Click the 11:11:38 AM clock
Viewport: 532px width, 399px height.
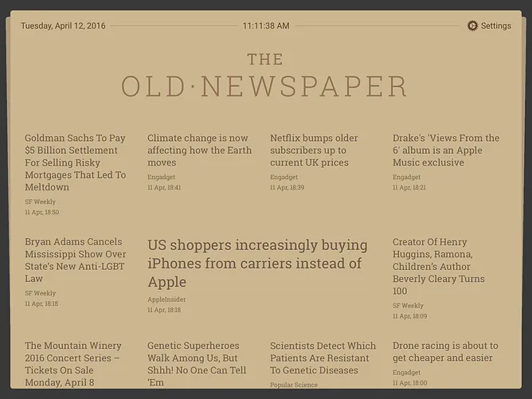266,25
